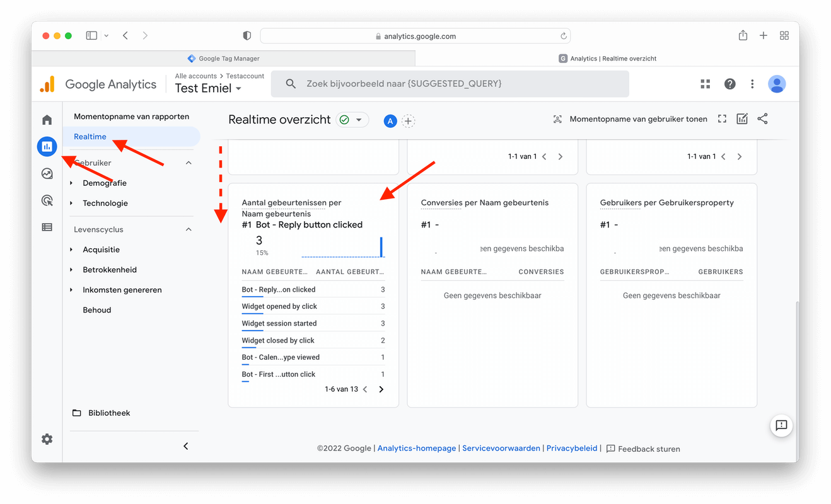This screenshot has width=831, height=504.
Task: Reload page with the refresh icon
Action: click(x=563, y=36)
